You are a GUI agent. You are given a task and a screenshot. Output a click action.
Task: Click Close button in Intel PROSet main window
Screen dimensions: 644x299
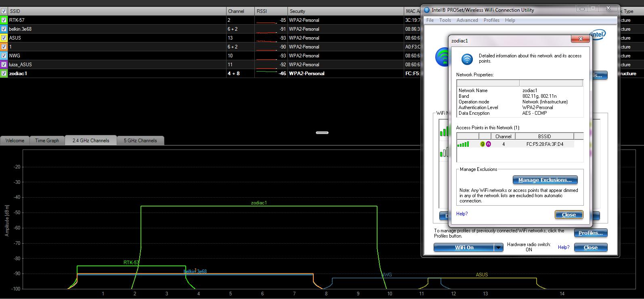tap(591, 248)
